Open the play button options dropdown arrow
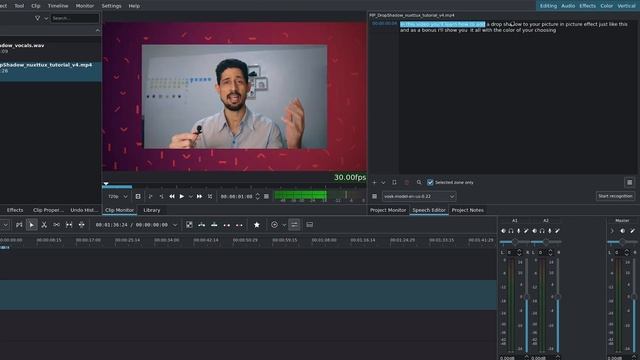Image resolution: width=640 pixels, height=360 pixels. coord(190,197)
